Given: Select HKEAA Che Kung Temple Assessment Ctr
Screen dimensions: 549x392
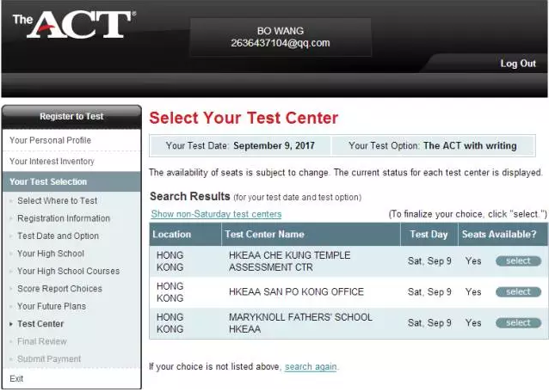Looking at the screenshot, I should [518, 261].
